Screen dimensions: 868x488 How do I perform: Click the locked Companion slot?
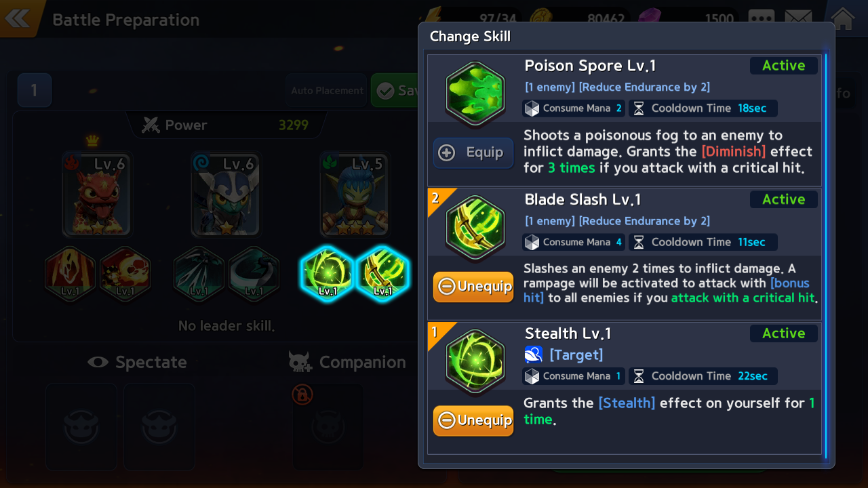(328, 426)
